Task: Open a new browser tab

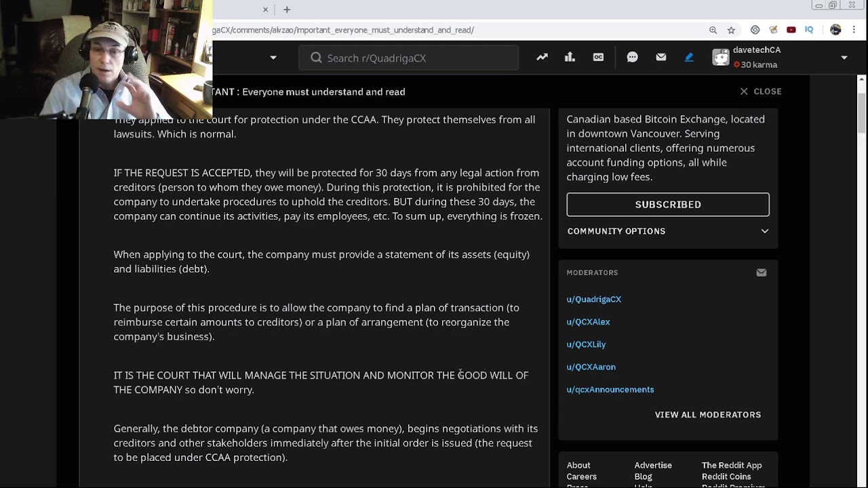Action: (x=287, y=9)
